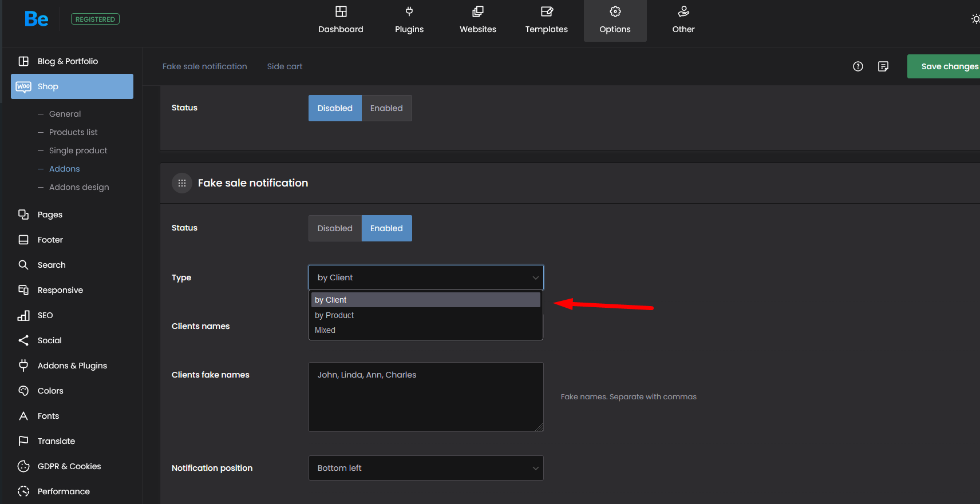Image resolution: width=980 pixels, height=504 pixels.
Task: Click the Footer sidebar icon
Action: pyautogui.click(x=23, y=240)
